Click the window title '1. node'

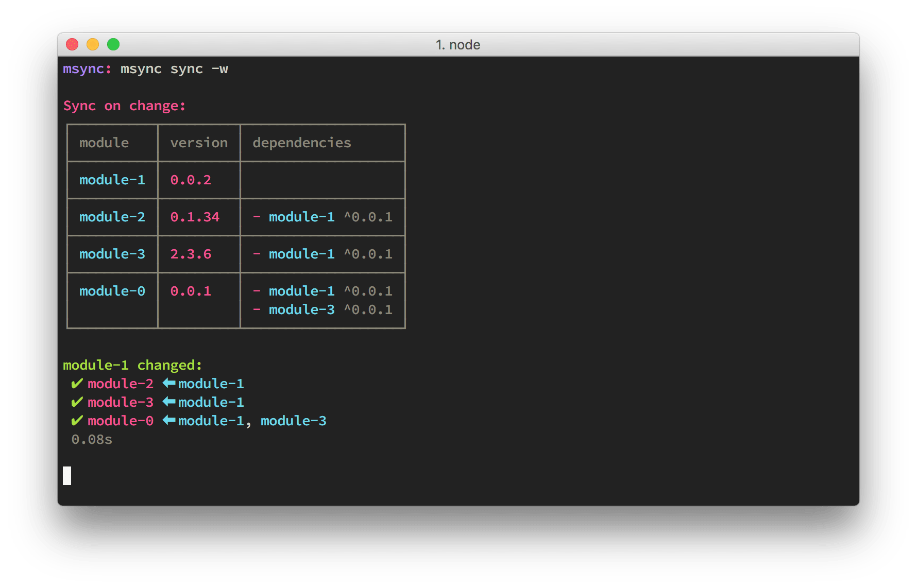(458, 45)
